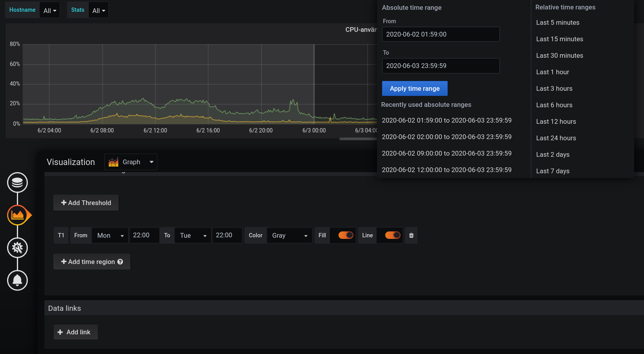Add a new threshold
This screenshot has height=354, width=644.
(86, 203)
